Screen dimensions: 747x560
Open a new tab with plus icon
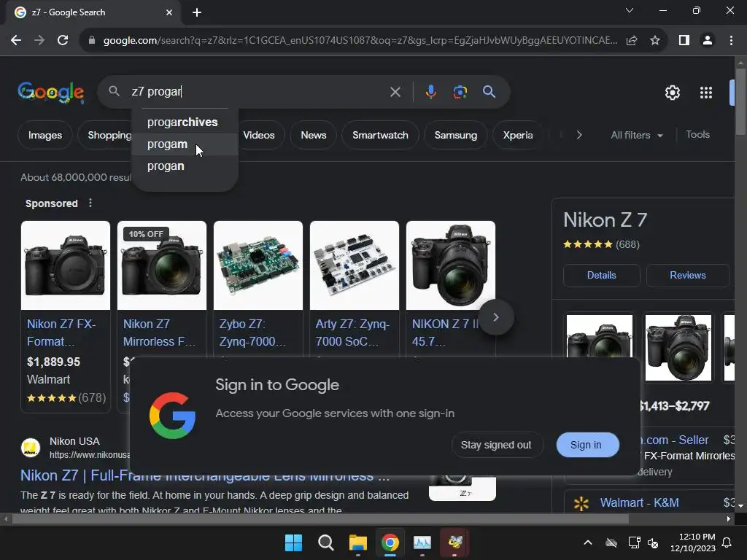(197, 12)
